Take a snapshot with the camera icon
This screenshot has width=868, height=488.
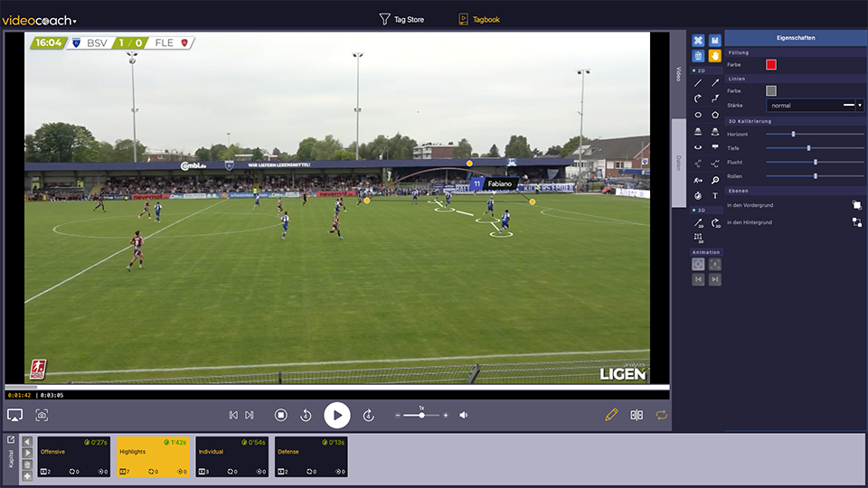[42, 415]
